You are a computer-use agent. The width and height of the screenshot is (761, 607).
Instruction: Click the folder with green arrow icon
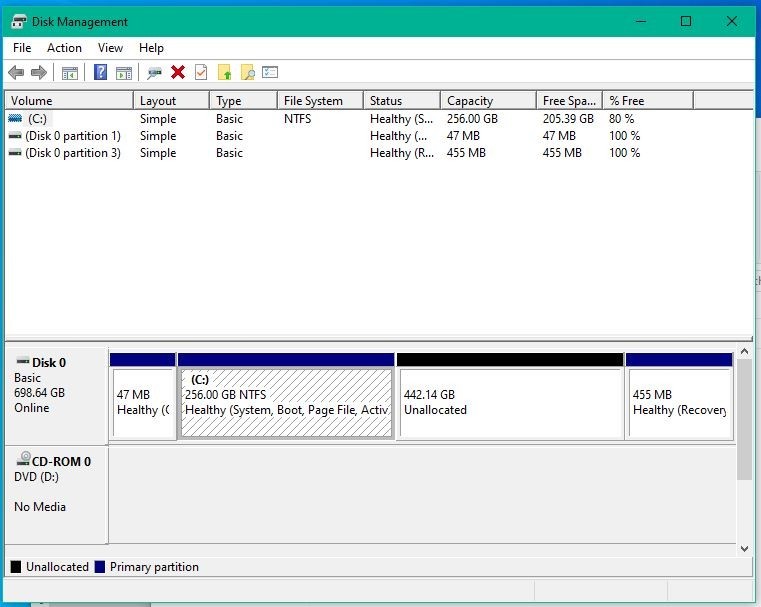[x=224, y=72]
